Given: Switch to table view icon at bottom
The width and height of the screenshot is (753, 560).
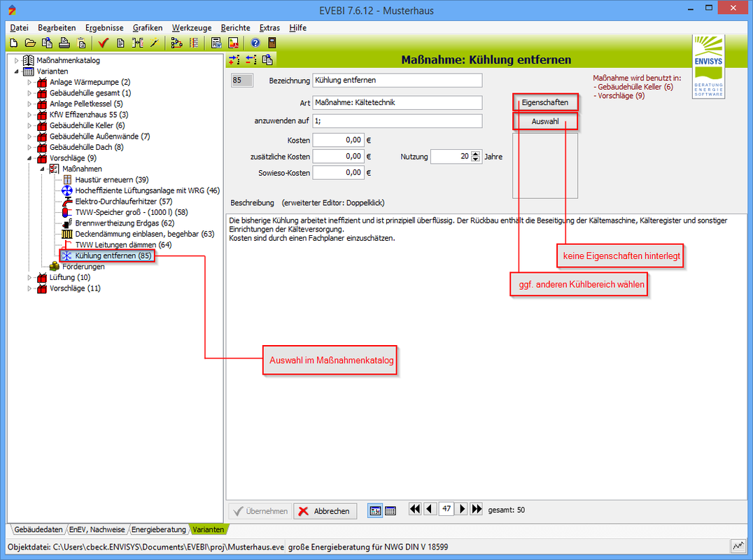Looking at the screenshot, I should pos(390,511).
